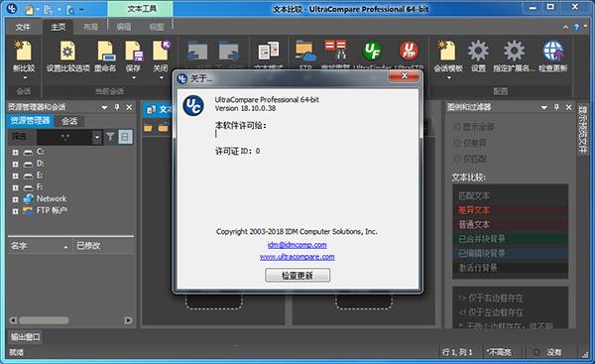Close the Explorer and Sessions panel
595x364 pixels.
click(129, 107)
